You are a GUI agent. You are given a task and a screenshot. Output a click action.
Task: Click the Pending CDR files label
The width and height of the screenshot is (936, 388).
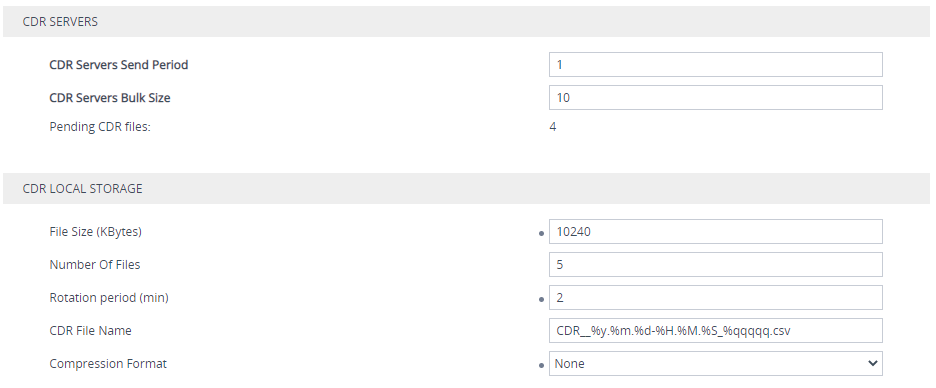coord(100,127)
